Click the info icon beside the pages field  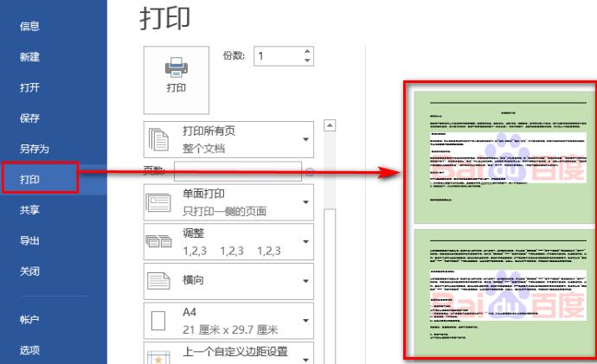[310, 171]
